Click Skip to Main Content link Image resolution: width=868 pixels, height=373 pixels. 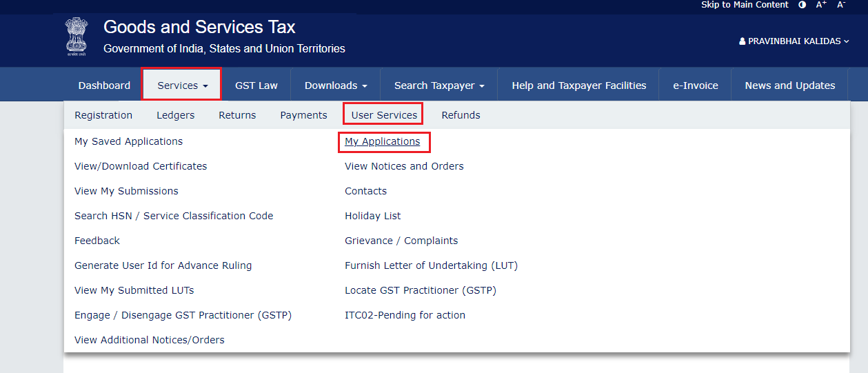click(x=745, y=5)
